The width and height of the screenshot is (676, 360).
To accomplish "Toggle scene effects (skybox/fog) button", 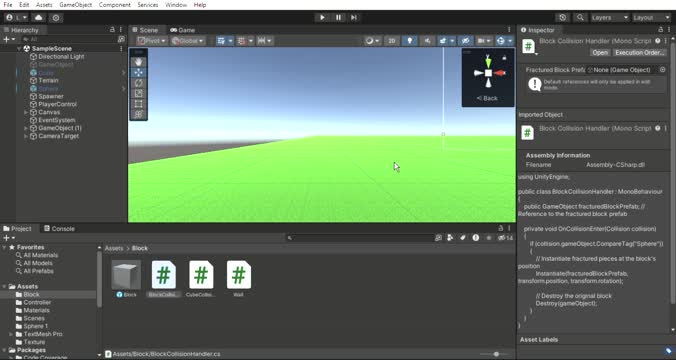I will coord(443,41).
